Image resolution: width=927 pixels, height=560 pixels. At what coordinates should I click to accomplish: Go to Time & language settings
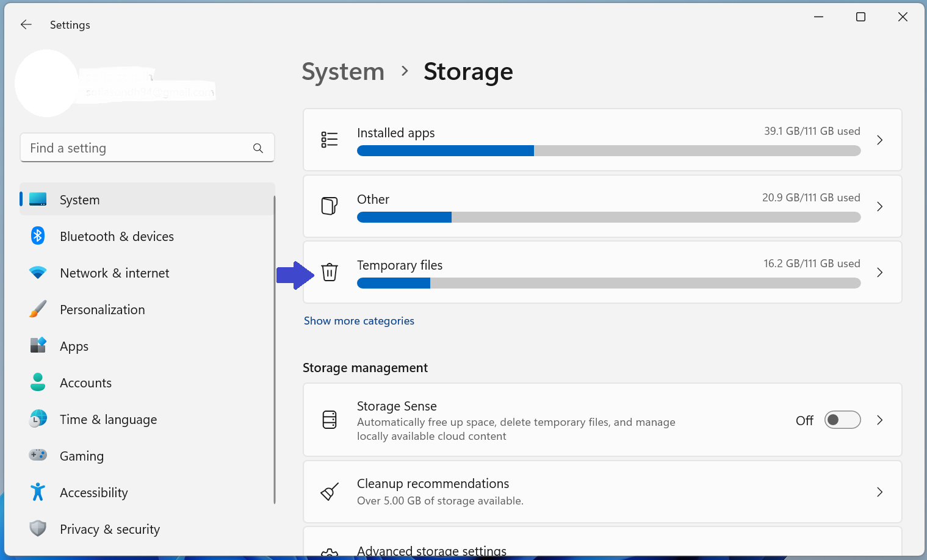(x=108, y=420)
